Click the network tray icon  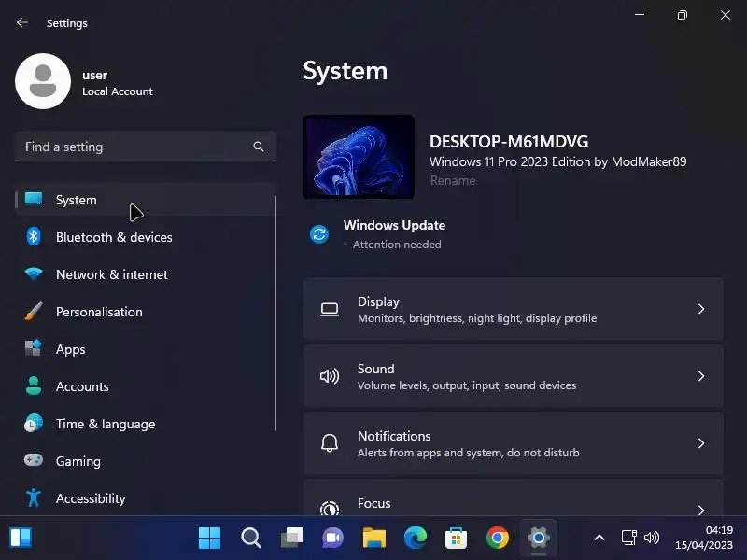pos(628,539)
